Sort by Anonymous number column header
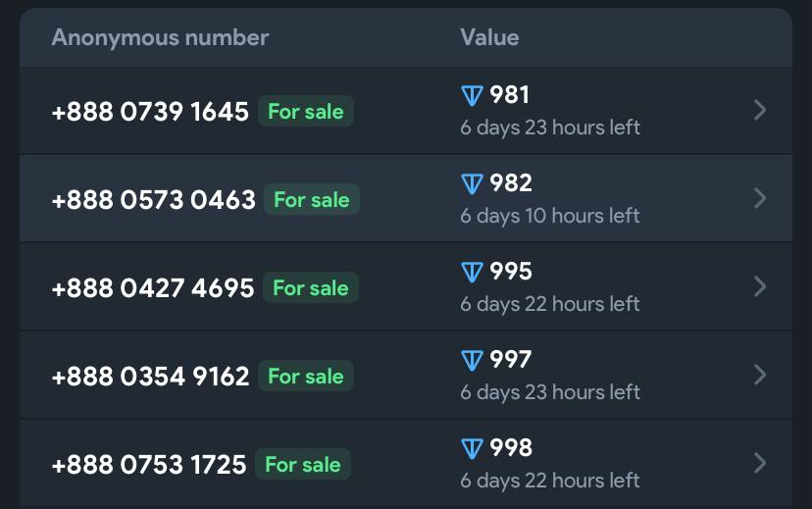Viewport: 812px width, 509px height. coord(160,38)
